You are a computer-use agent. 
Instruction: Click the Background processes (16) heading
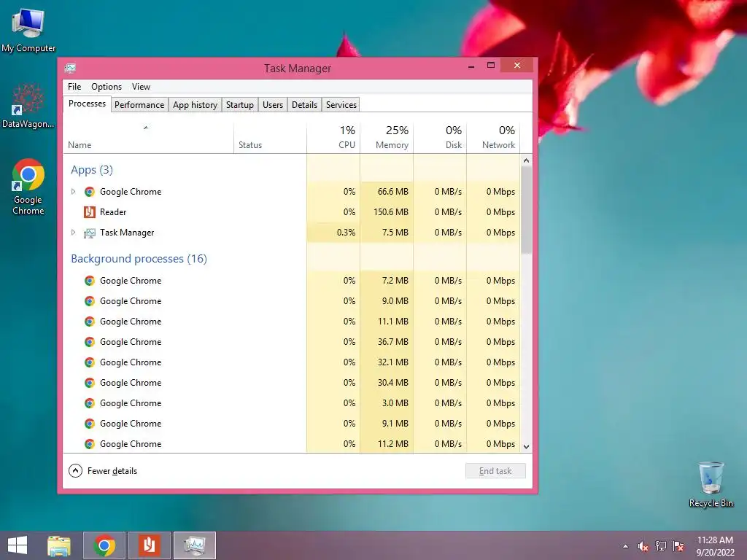coord(139,259)
